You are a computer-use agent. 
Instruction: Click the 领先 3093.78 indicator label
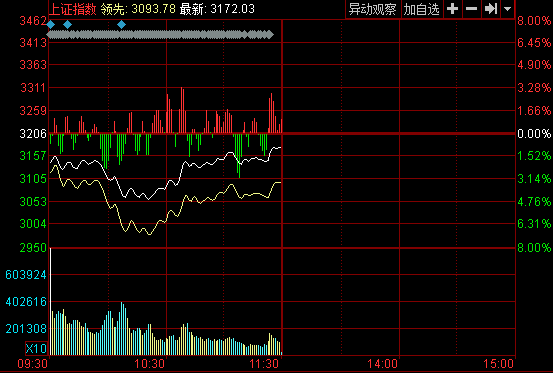coord(138,9)
